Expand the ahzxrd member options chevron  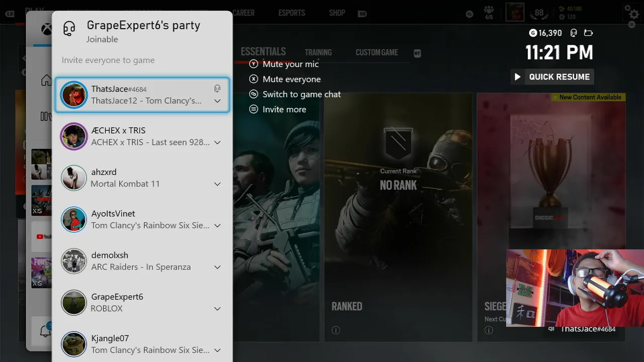[x=217, y=184]
